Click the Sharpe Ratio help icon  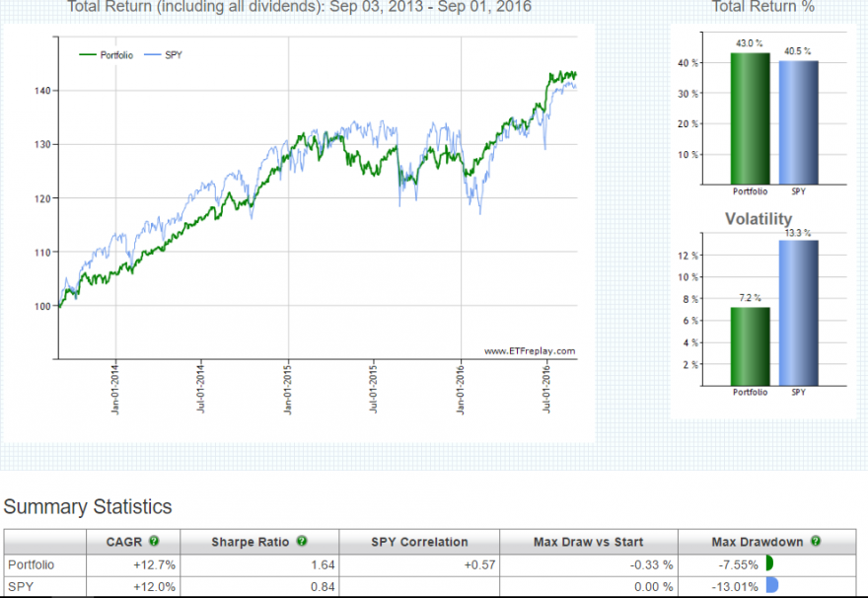click(302, 541)
